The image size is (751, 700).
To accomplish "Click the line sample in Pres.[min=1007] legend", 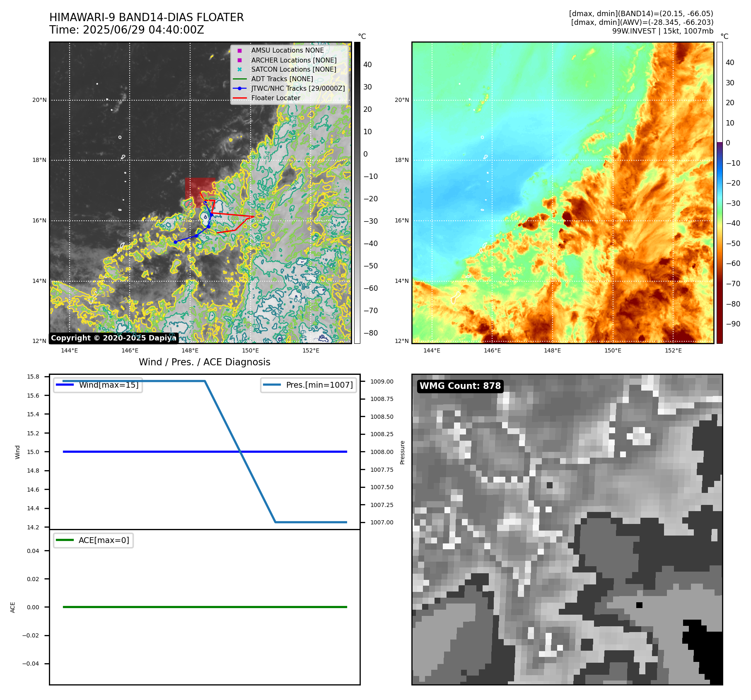I will click(x=272, y=385).
